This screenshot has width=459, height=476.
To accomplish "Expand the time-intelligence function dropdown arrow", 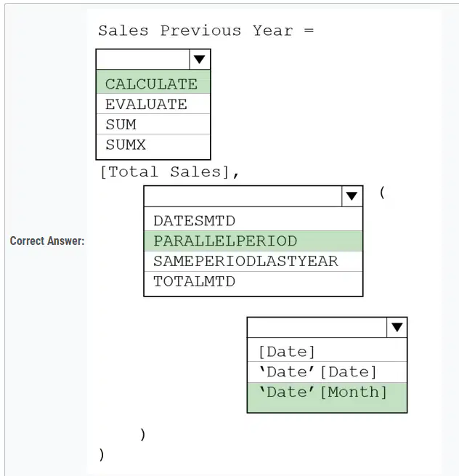I will pyautogui.click(x=352, y=196).
